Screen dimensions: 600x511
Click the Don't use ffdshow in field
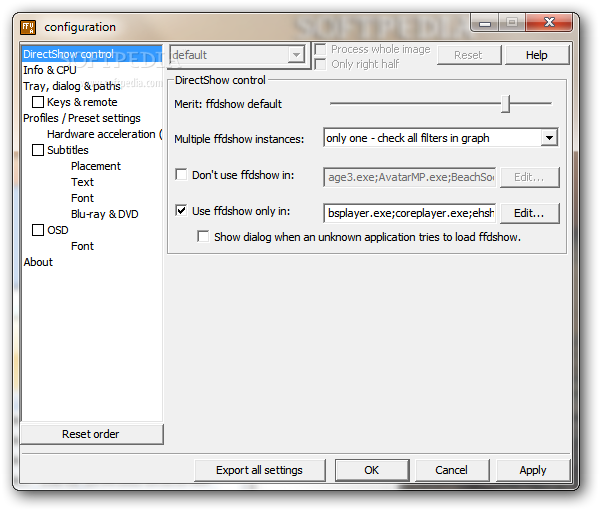coord(410,177)
